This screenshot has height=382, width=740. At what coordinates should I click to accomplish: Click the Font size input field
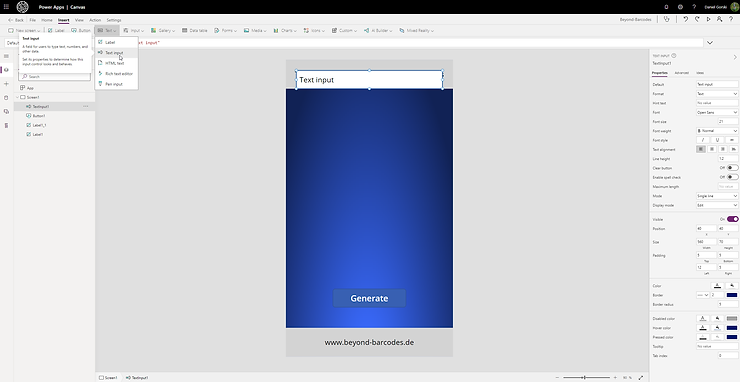point(728,121)
